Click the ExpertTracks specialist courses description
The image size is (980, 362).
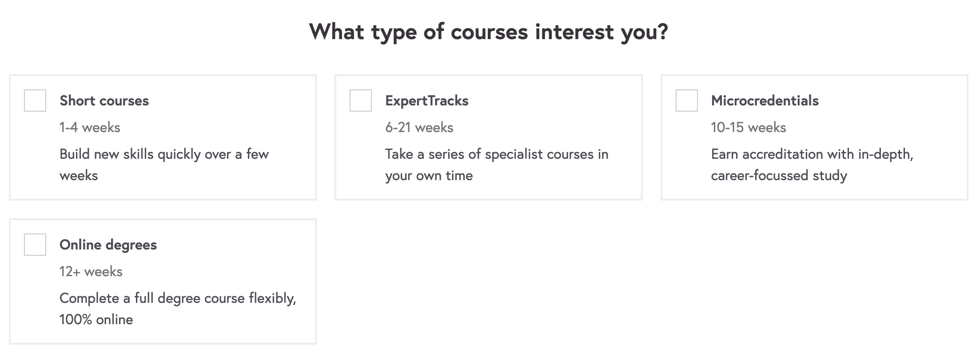(498, 165)
